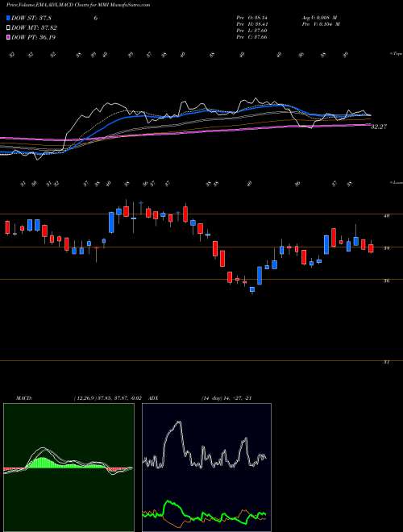The image size is (403, 532).
Task: Click the lowest blue candlestick near 36
Action: tap(252, 289)
